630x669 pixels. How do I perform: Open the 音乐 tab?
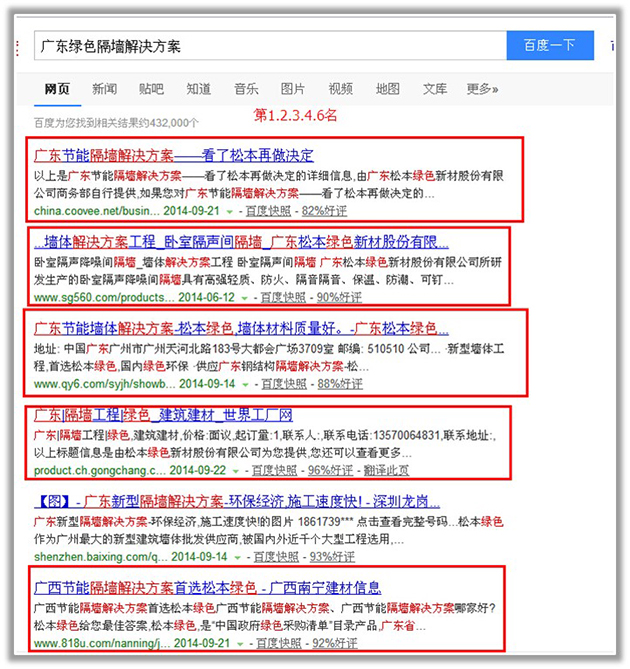(246, 89)
